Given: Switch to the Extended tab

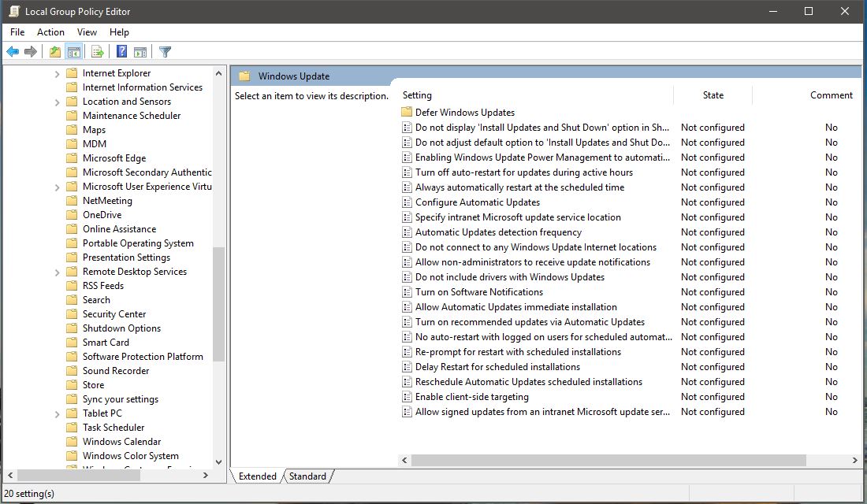Looking at the screenshot, I should [x=257, y=476].
